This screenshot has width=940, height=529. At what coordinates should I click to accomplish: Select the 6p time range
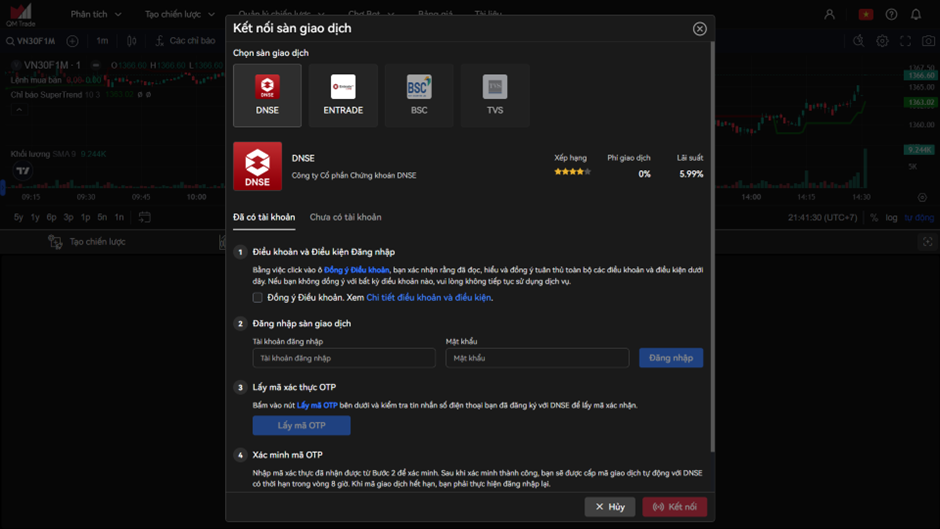point(52,218)
